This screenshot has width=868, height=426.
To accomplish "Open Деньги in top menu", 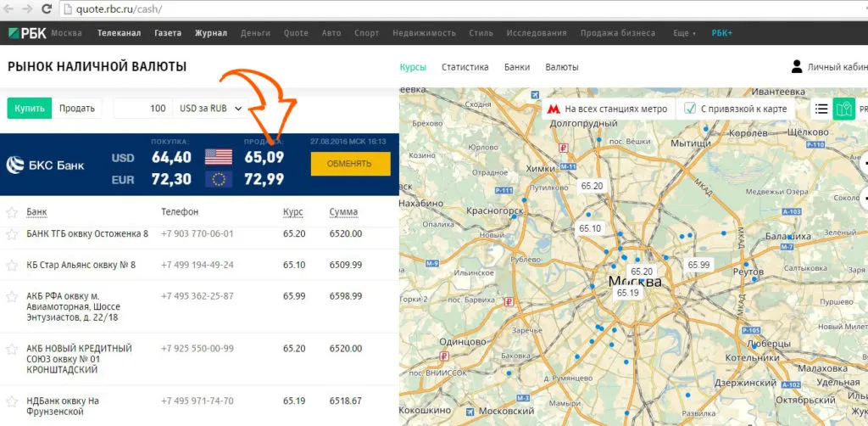I will 256,33.
